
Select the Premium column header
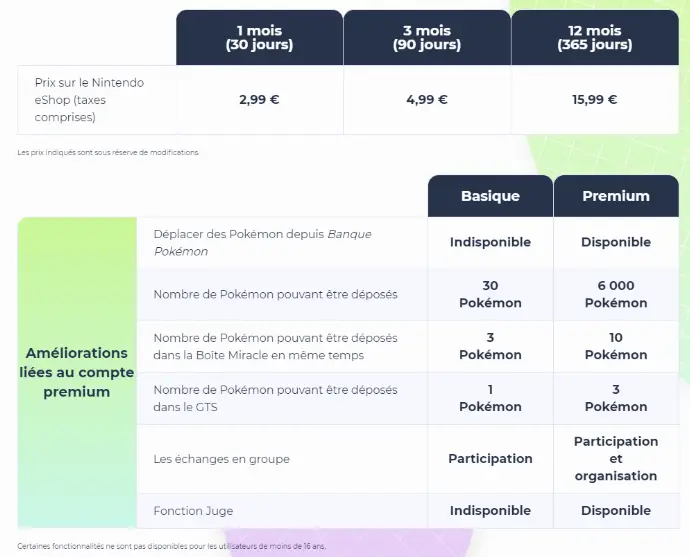coord(616,196)
